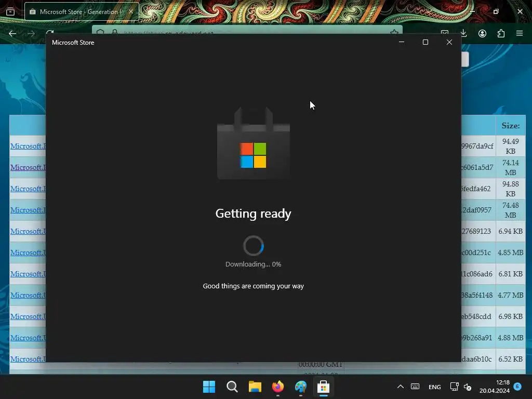
Task: Go back in the Firefox browser
Action: [x=12, y=33]
